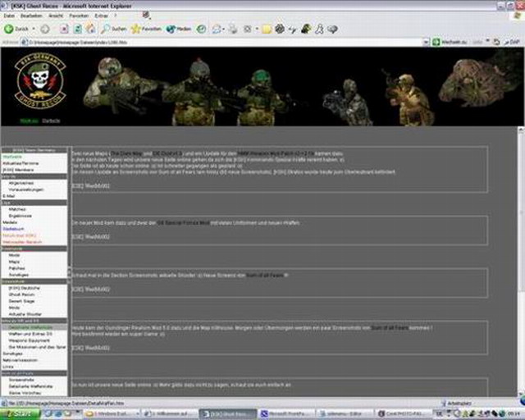Click highlighted Sum of all Fears link

266,275
